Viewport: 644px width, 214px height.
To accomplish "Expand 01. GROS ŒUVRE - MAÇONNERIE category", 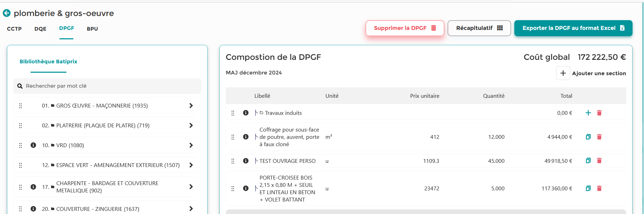I will tap(191, 105).
